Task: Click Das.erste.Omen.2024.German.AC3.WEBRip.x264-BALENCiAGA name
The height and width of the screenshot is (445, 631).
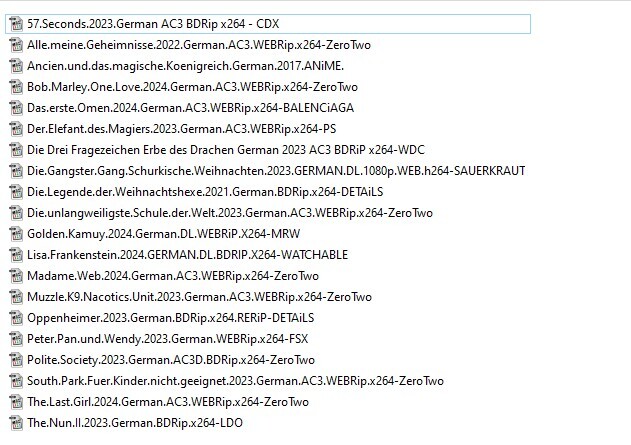Action: pyautogui.click(x=190, y=108)
